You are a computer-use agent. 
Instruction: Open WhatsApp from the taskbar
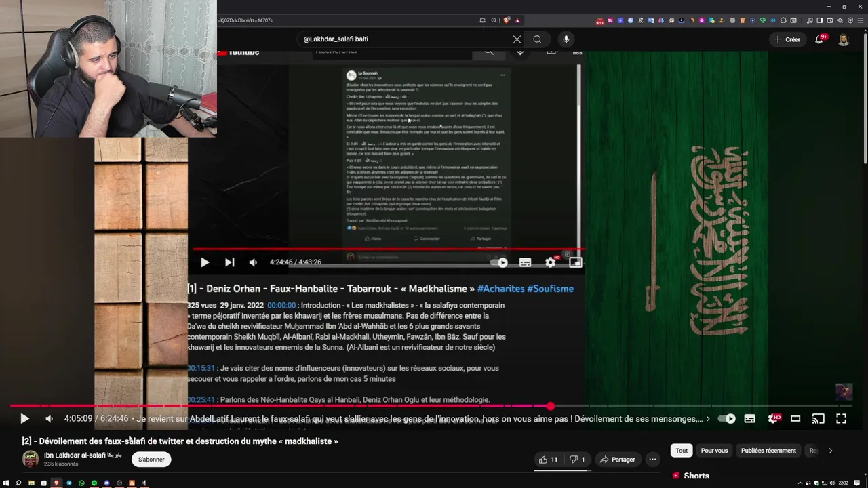click(x=81, y=483)
